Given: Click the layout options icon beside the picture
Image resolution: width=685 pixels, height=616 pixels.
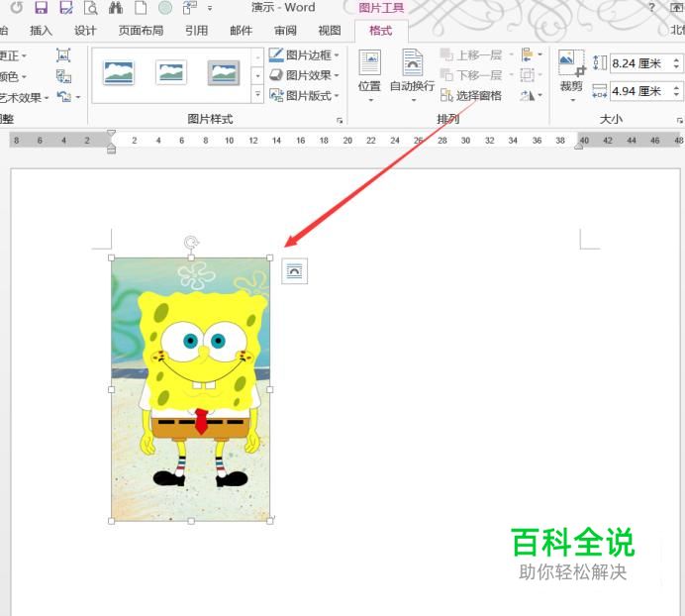Looking at the screenshot, I should pos(294,271).
